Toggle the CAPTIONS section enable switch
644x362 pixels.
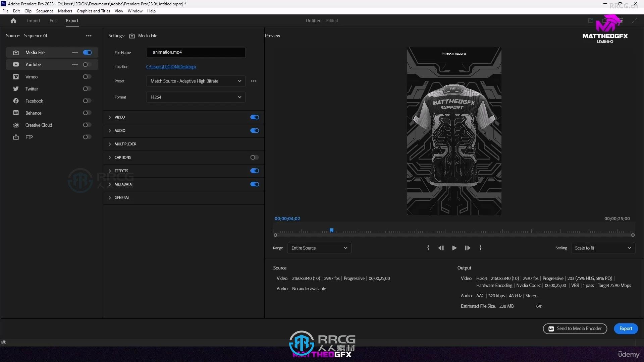click(x=254, y=157)
